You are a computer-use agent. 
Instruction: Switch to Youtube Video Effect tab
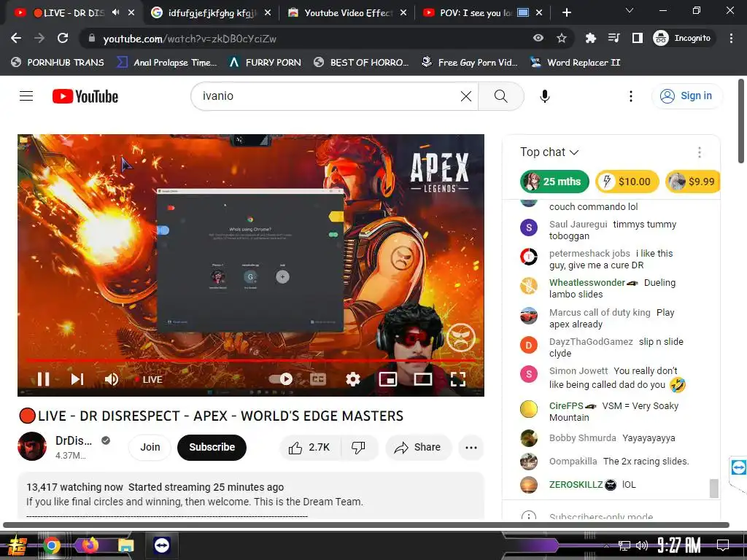click(347, 13)
